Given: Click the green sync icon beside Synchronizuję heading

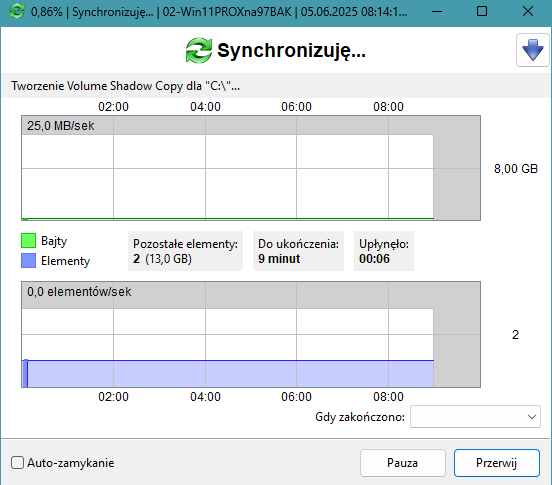Looking at the screenshot, I should point(199,50).
